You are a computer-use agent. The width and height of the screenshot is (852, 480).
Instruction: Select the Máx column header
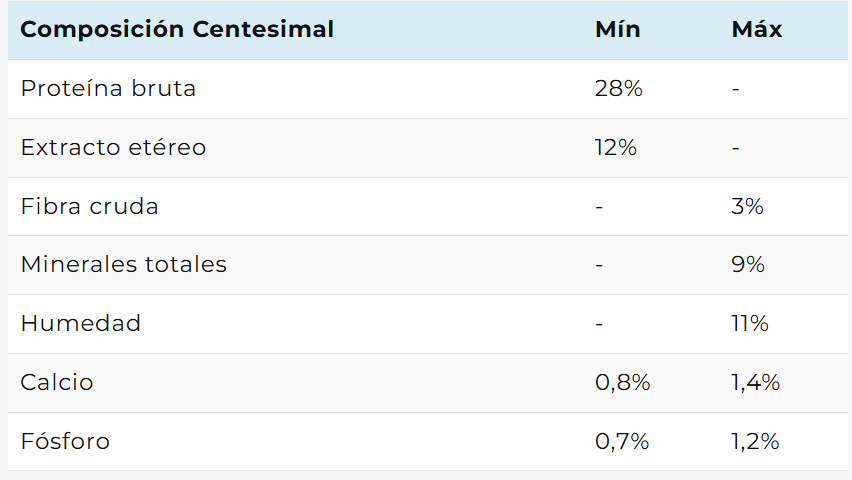pyautogui.click(x=757, y=29)
